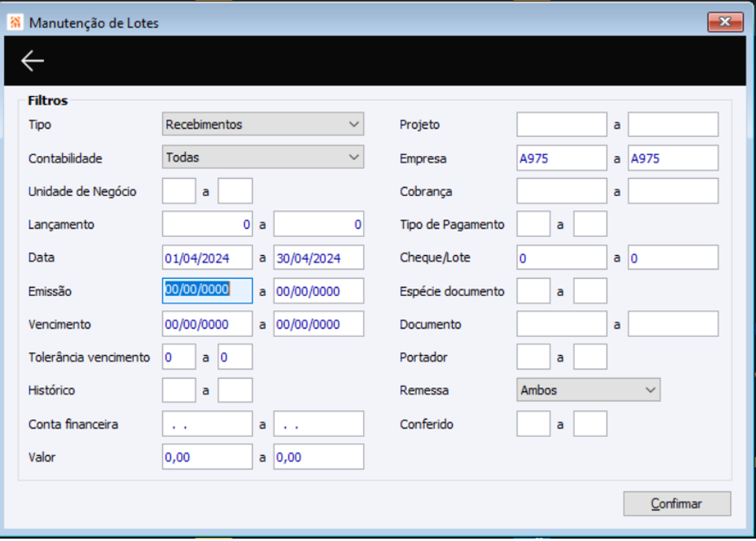756x541 pixels.
Task: Click the Filtros group heading
Action: (x=48, y=100)
